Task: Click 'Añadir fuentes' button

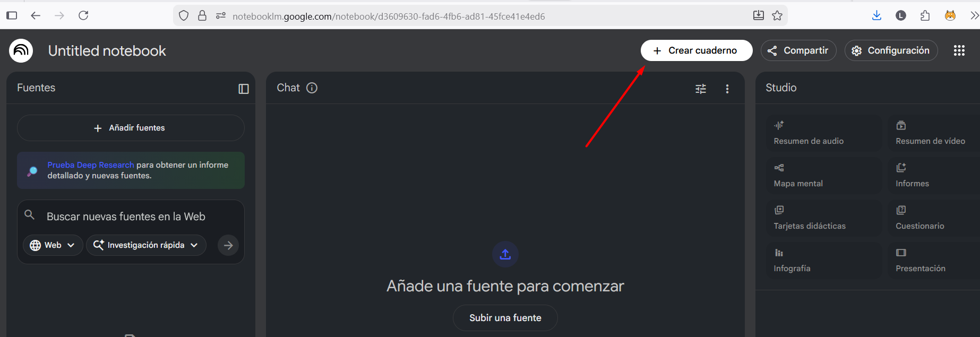Action: 131,128
